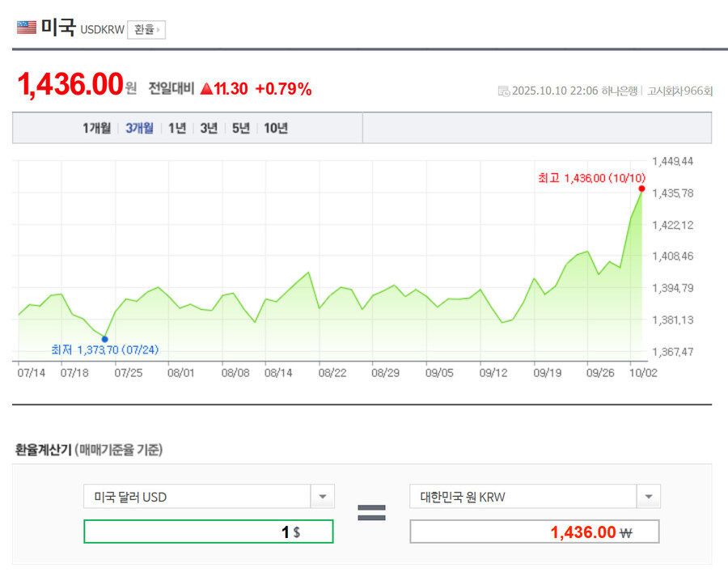Click the 고시회차966회 text
This screenshot has height=576, width=728.
click(x=679, y=91)
